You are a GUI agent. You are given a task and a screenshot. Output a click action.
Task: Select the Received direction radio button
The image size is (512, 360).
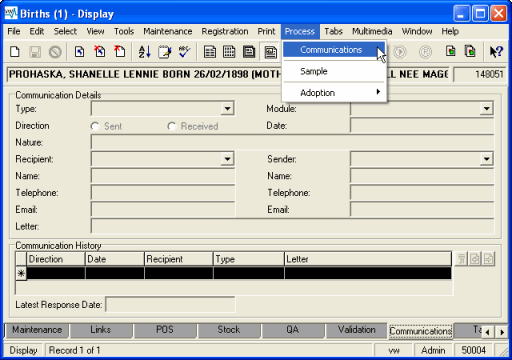pyautogui.click(x=172, y=126)
